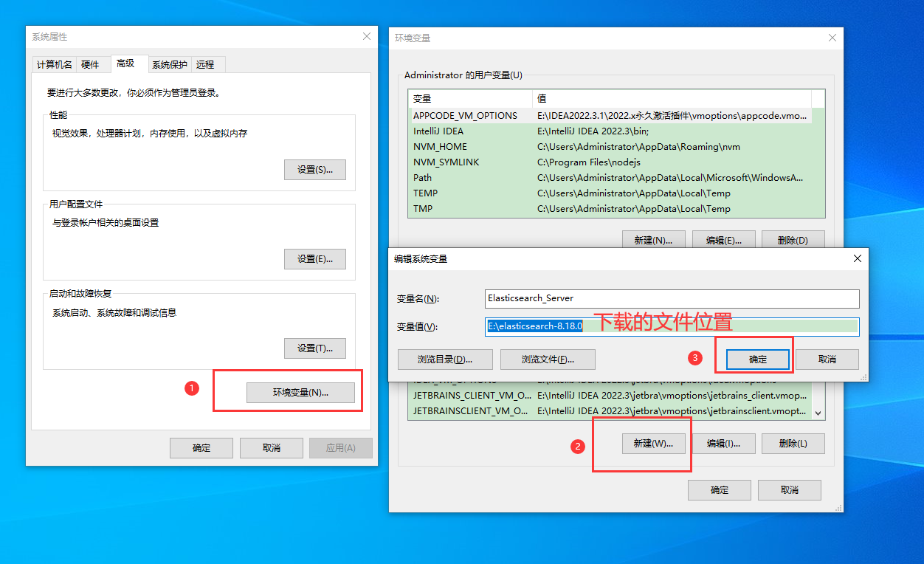The height and width of the screenshot is (564, 924).
Task: Click the 变量值 input field
Action: point(672,326)
